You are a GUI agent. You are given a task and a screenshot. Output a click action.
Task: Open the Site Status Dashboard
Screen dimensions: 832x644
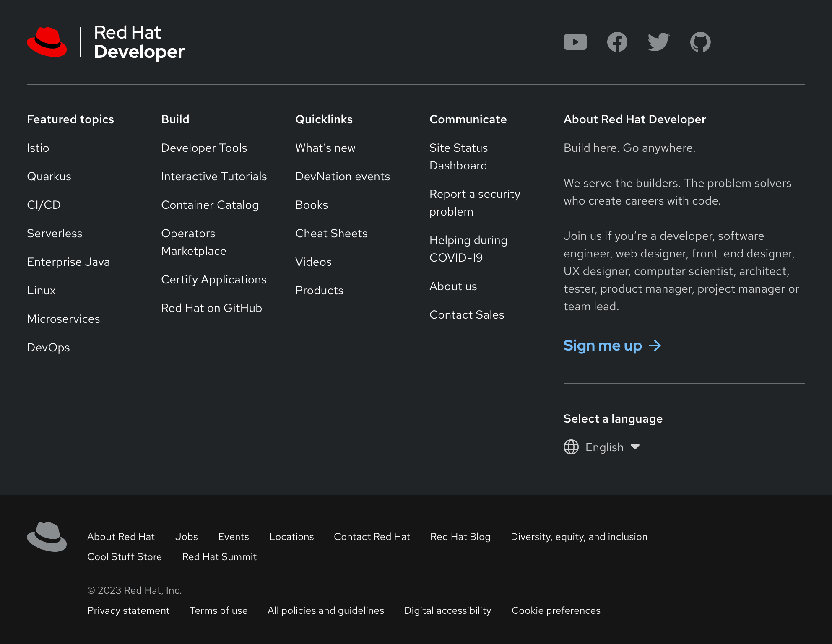(458, 156)
